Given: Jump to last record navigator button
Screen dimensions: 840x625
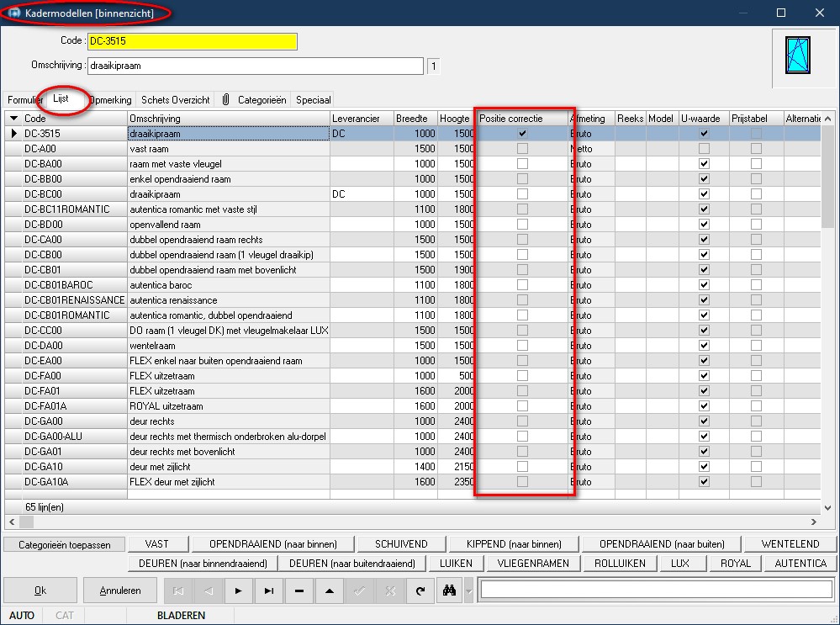Looking at the screenshot, I should [x=269, y=591].
